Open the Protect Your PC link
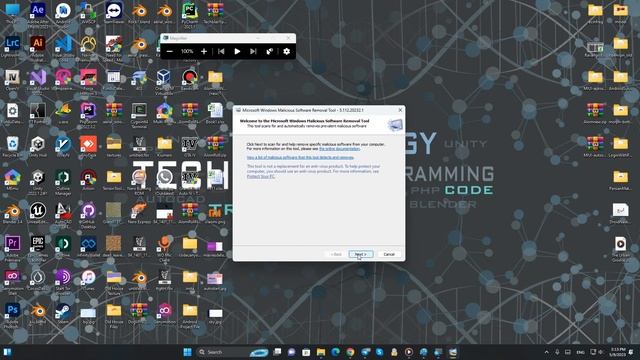The height and width of the screenshot is (360, 640). point(261,177)
